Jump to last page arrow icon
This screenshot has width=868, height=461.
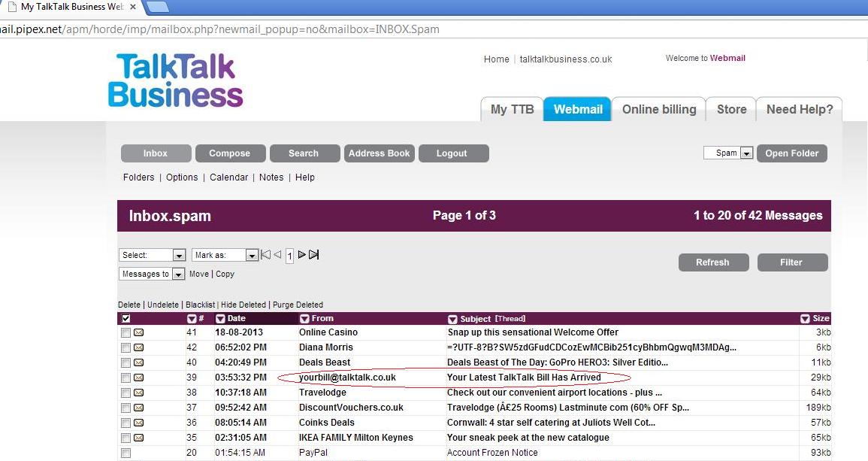314,255
